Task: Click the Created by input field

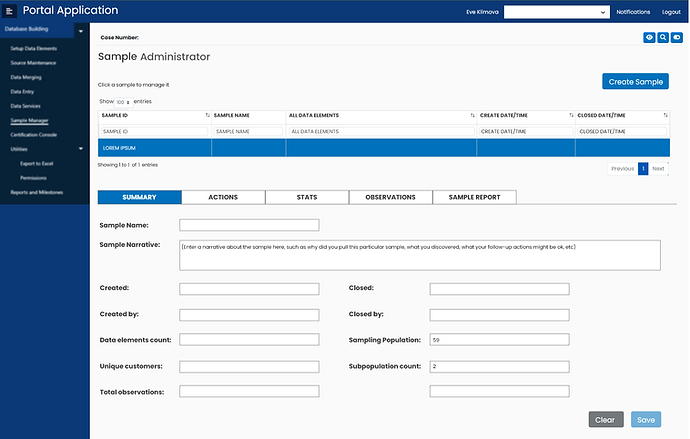Action: [x=249, y=315]
